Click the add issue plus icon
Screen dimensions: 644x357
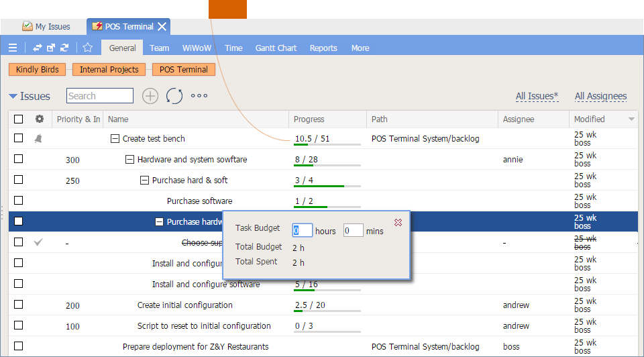[x=150, y=96]
